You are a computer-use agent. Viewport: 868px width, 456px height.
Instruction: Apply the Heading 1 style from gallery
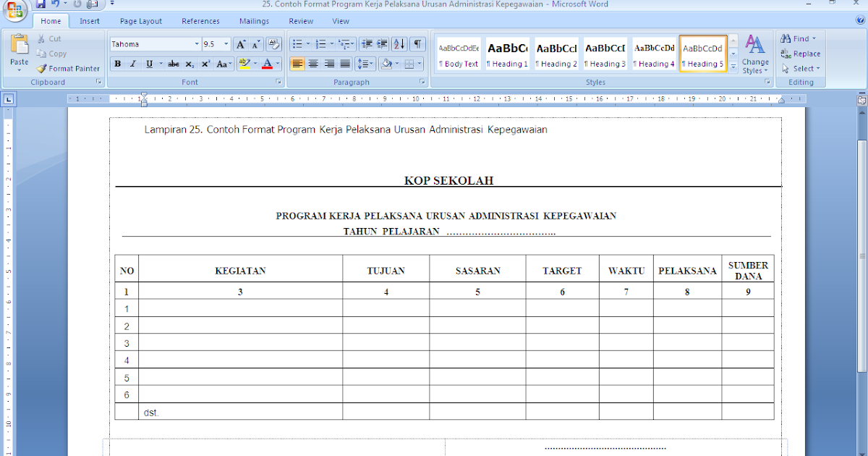[x=506, y=53]
